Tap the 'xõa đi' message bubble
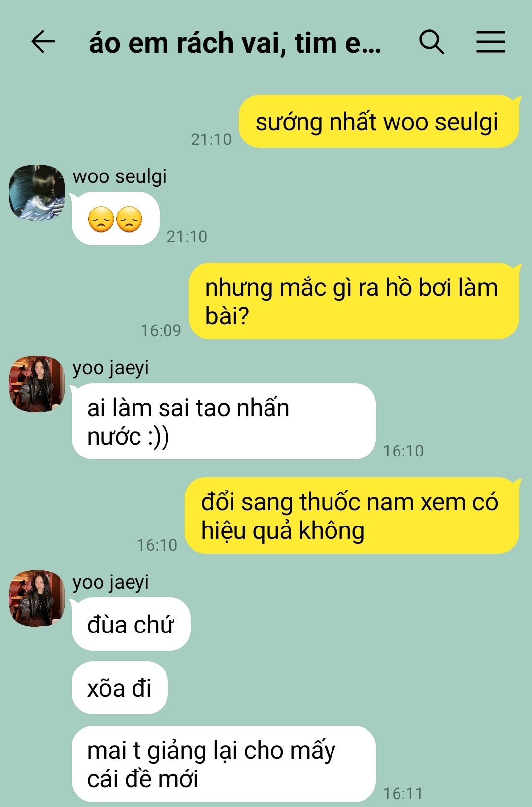The width and height of the screenshot is (532, 807). tap(120, 688)
